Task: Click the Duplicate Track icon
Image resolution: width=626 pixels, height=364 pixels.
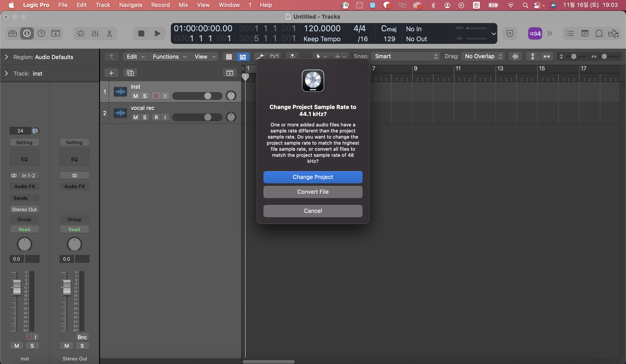Action: (x=130, y=73)
